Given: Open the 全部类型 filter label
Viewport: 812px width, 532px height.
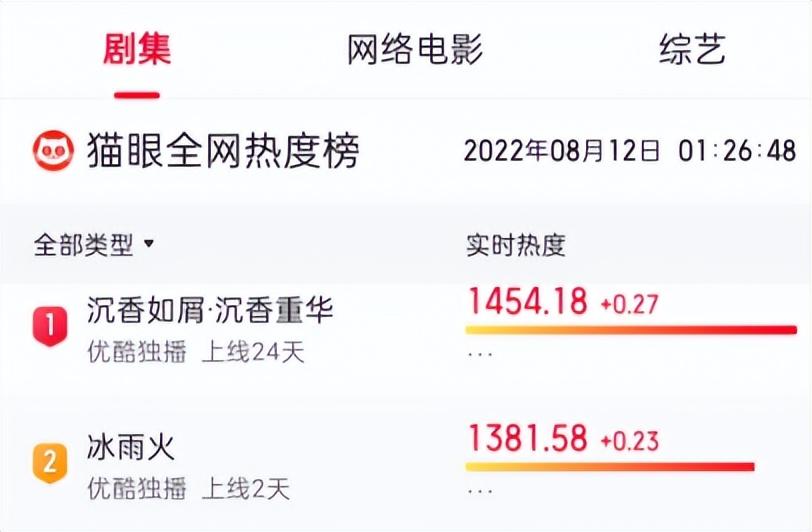Looking at the screenshot, I should [83, 245].
